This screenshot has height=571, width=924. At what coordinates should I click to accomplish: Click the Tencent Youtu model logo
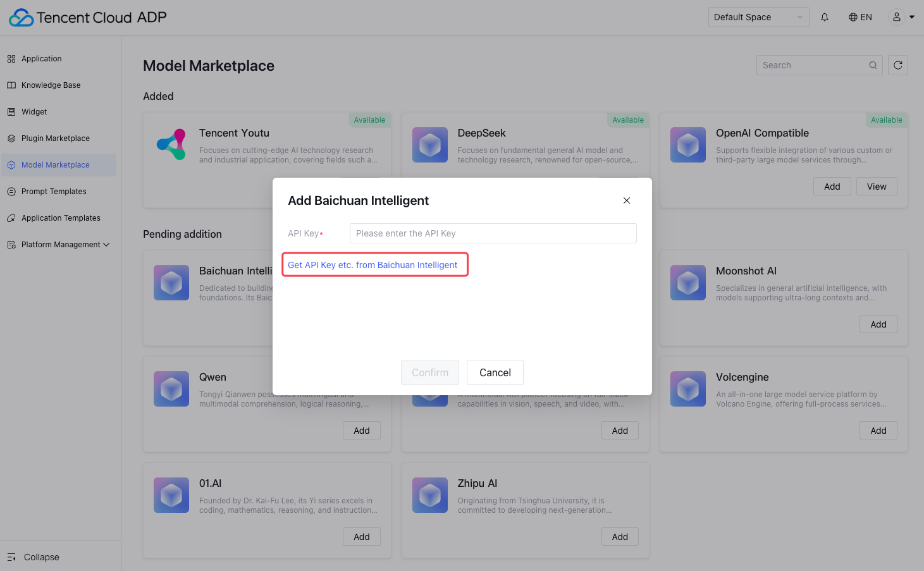[x=171, y=144]
